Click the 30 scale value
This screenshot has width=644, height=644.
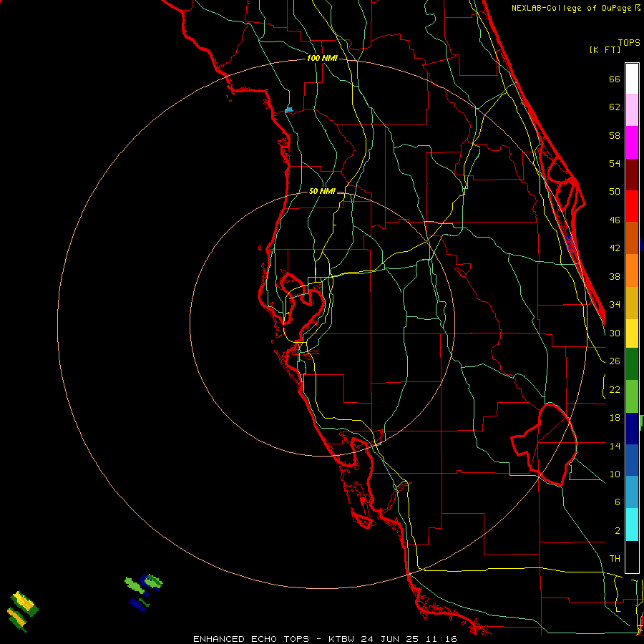615,333
